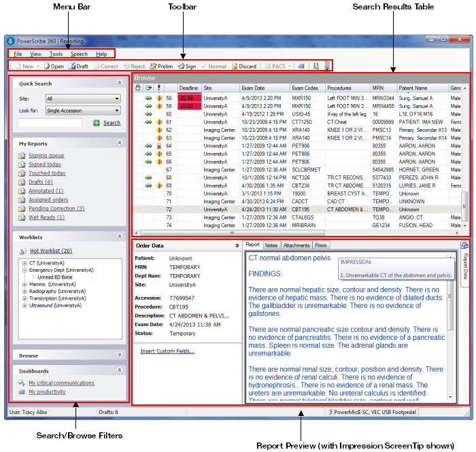
Task: Discard the report via toolbar
Action: pyautogui.click(x=244, y=66)
